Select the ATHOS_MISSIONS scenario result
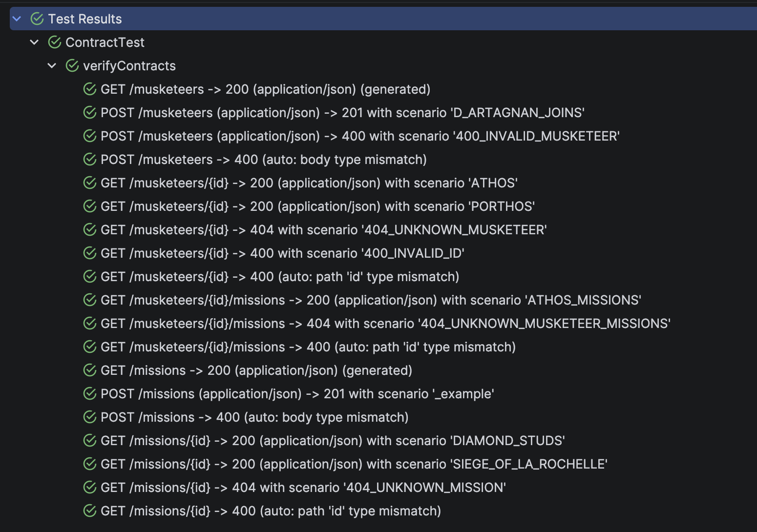Screen dimensions: 757x532 (x=371, y=300)
